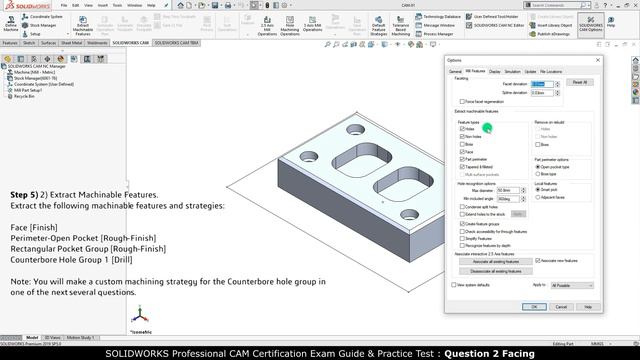Open the Process Manager
Image resolution: width=640 pixels, height=360 pixels.
coord(434,34)
